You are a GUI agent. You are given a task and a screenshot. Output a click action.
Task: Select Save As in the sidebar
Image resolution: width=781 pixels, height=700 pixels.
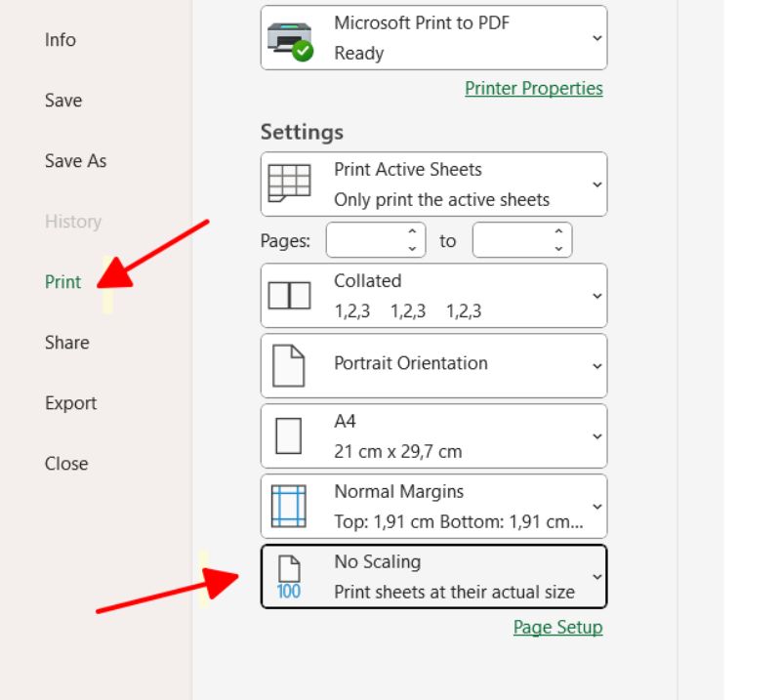pos(75,161)
